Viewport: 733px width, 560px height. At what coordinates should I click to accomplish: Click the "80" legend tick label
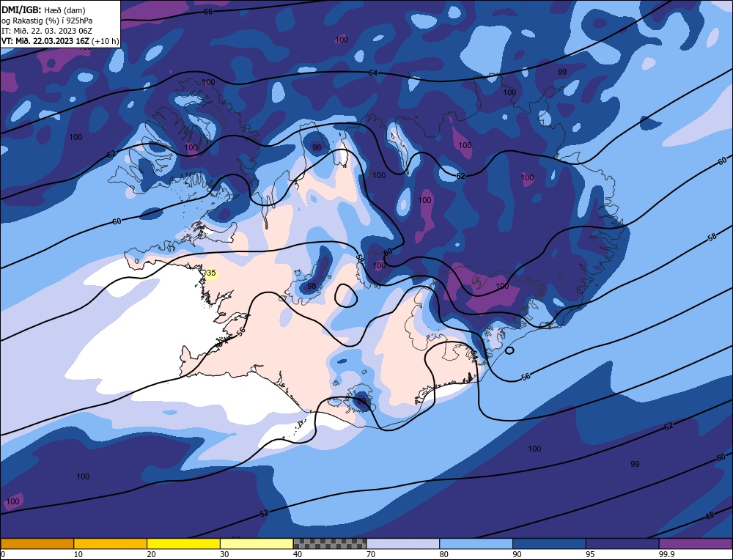pyautogui.click(x=443, y=554)
